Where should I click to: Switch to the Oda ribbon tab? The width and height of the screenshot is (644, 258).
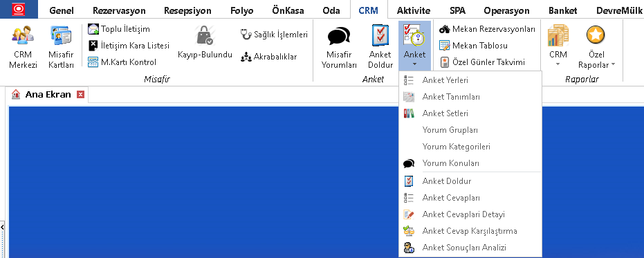331,10
